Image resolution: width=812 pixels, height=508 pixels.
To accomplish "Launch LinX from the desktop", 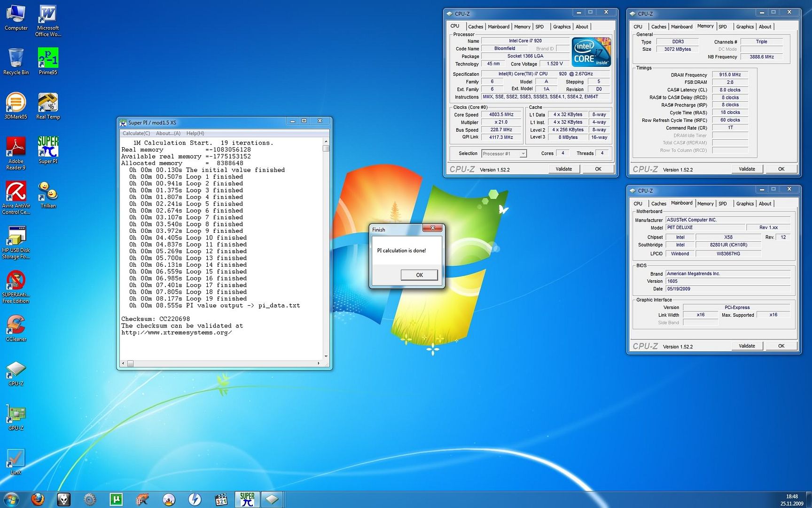I will point(16,461).
